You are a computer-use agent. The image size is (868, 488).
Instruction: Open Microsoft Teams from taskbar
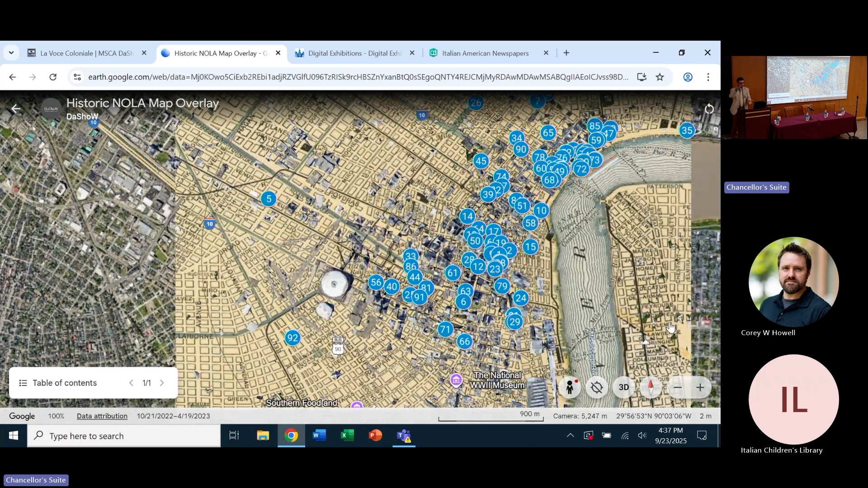(x=403, y=436)
